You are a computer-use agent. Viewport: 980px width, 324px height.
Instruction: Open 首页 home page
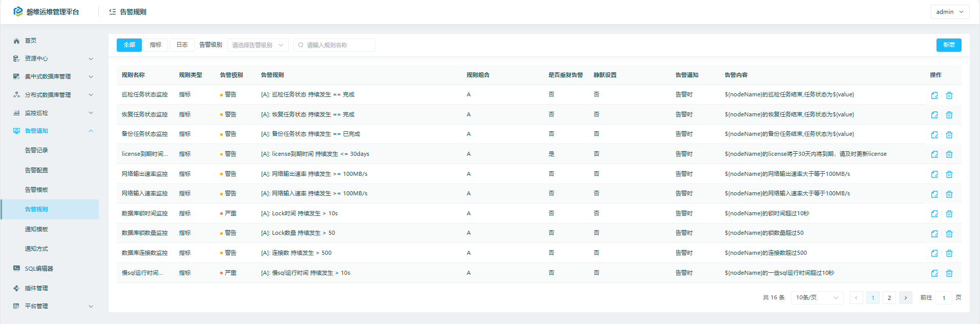tap(50, 40)
